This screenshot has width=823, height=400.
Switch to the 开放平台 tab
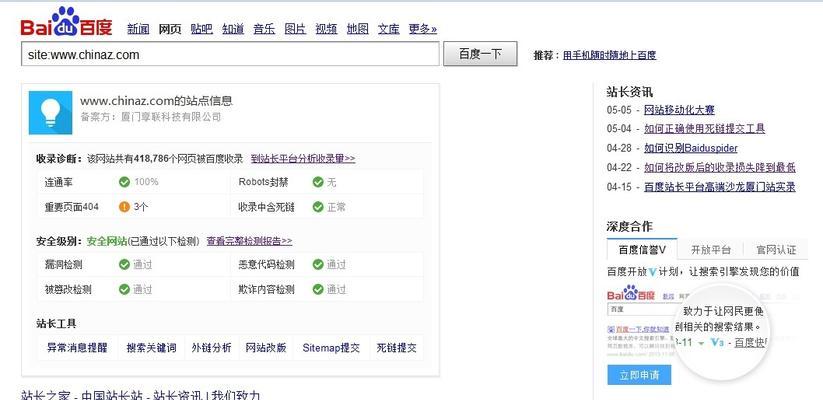[x=710, y=249]
